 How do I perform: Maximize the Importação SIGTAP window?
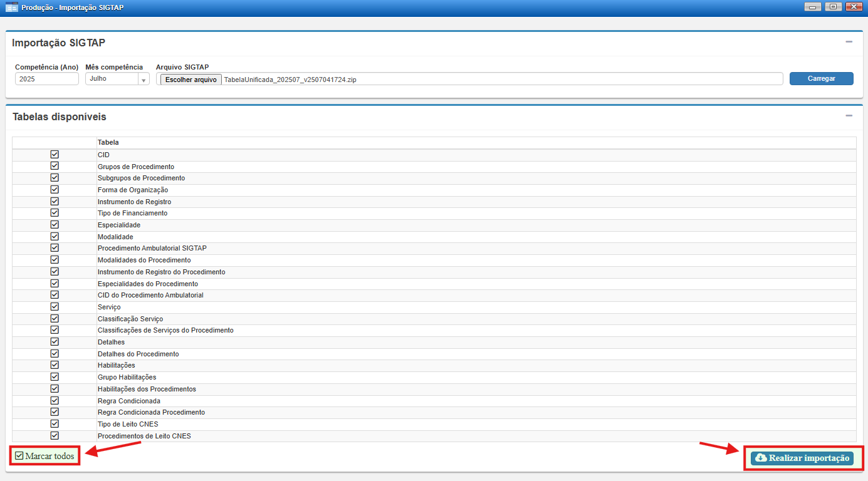tap(833, 7)
